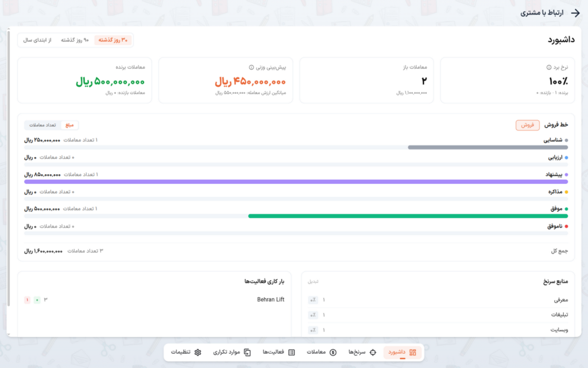
Task: Click the gray شناسایی stage bar
Action: [x=488, y=147]
